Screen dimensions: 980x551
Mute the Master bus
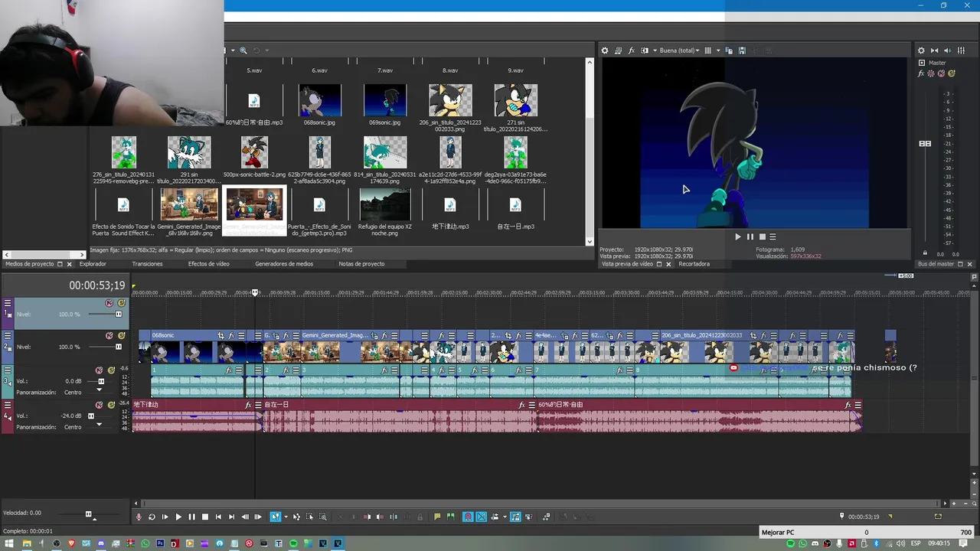pyautogui.click(x=941, y=73)
